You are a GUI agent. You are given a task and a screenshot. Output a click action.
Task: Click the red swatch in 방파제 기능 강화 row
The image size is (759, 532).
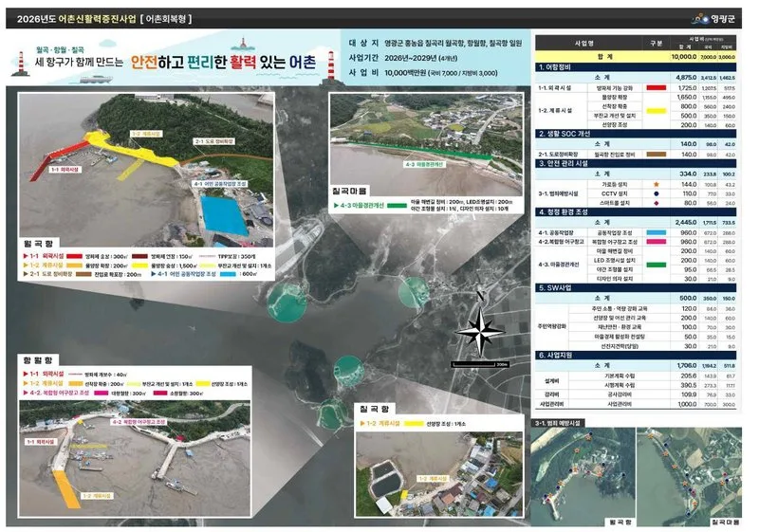(x=656, y=88)
